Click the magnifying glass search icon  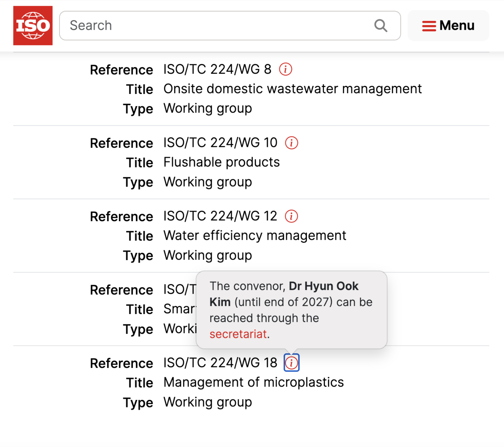click(x=381, y=26)
